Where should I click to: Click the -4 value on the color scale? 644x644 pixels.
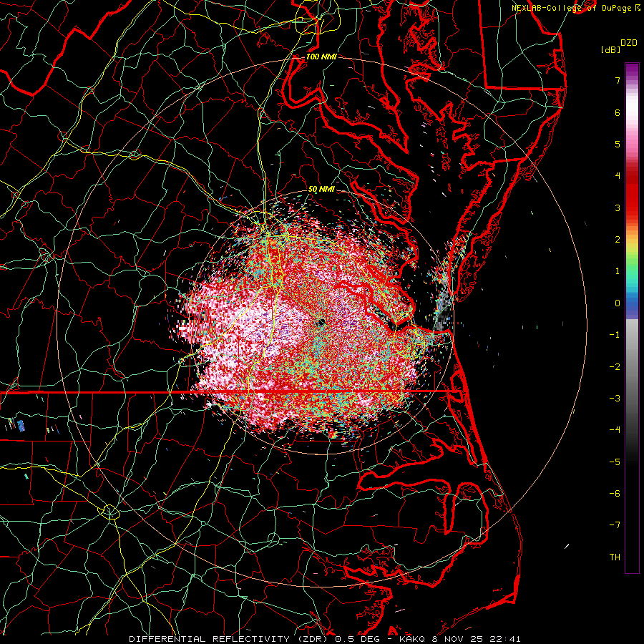coord(615,430)
